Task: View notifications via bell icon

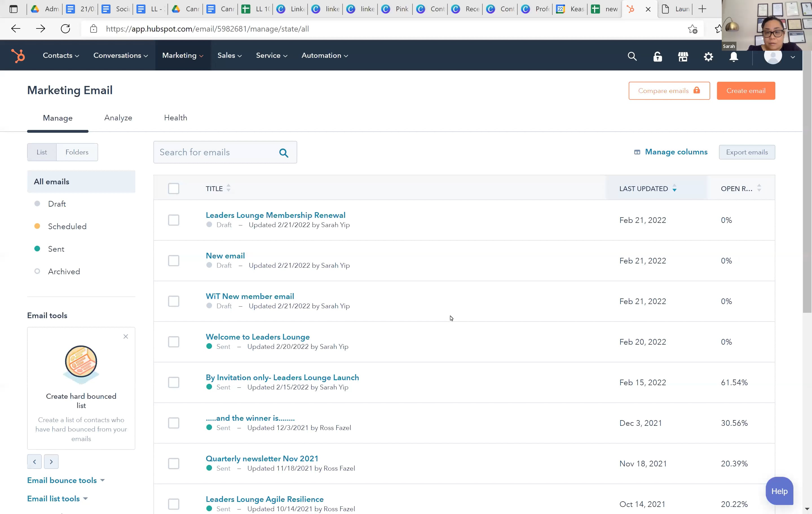Action: (x=734, y=57)
